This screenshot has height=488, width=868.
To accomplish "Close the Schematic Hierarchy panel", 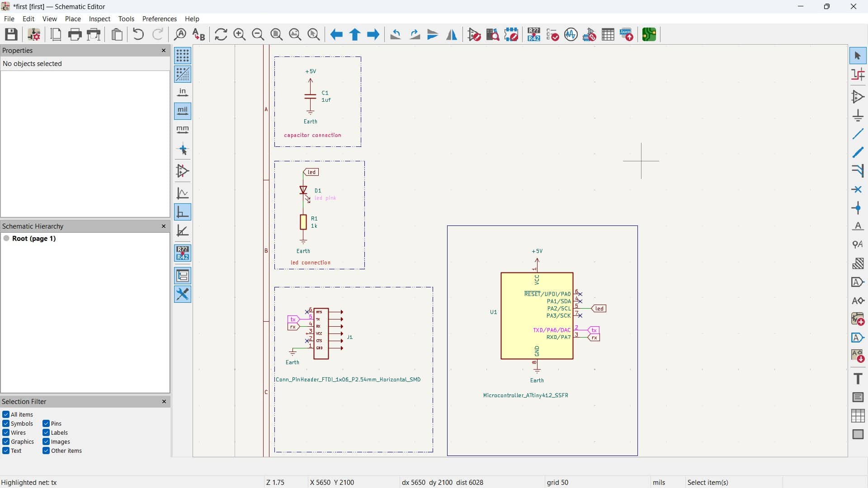I will (x=164, y=226).
